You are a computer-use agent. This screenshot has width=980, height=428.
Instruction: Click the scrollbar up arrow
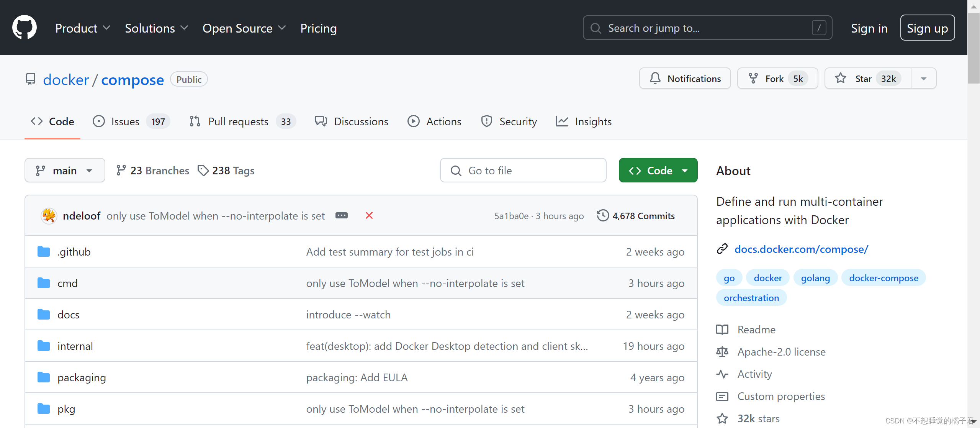(x=973, y=6)
